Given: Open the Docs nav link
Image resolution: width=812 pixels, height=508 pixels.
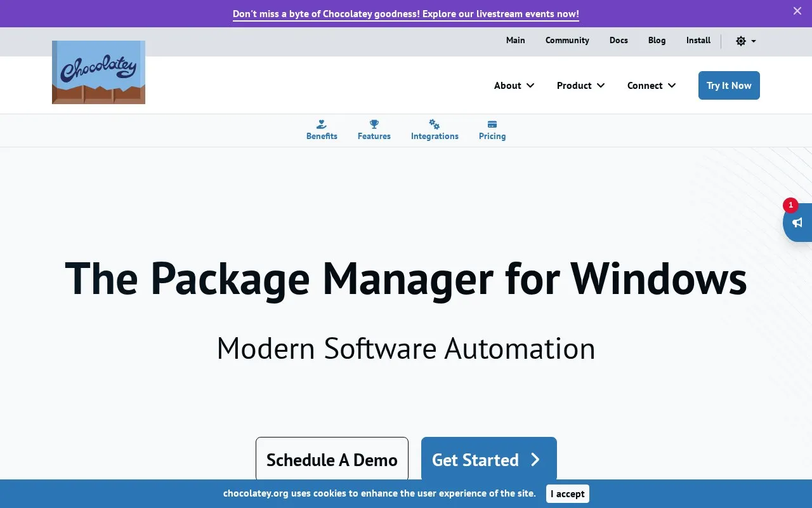Looking at the screenshot, I should (619, 40).
